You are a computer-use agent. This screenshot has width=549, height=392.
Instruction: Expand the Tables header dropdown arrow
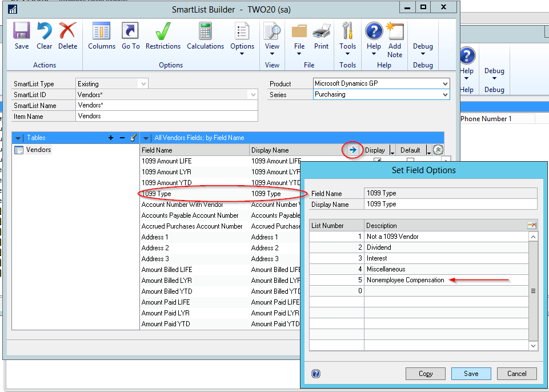pyautogui.click(x=18, y=138)
